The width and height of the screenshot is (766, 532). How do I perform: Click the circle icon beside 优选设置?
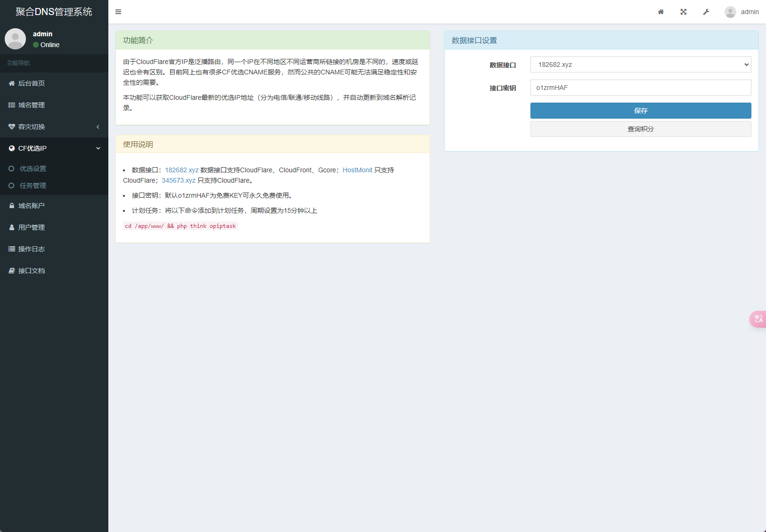tap(11, 169)
